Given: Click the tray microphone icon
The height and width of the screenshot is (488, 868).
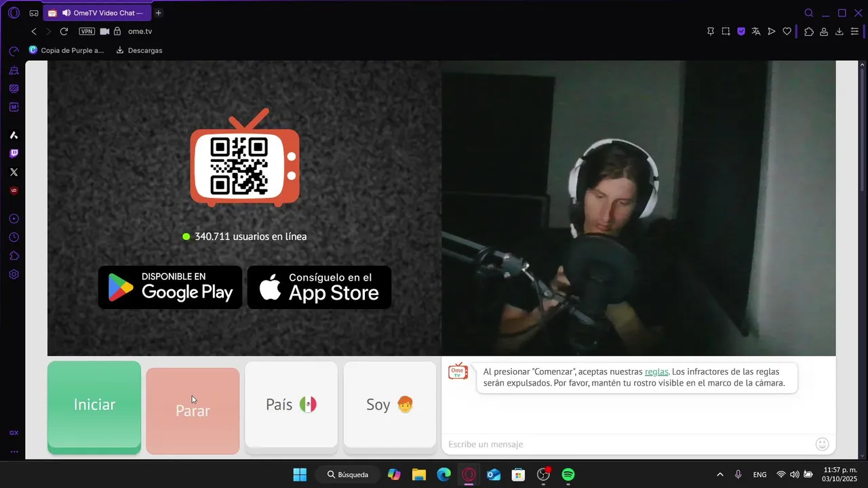Looking at the screenshot, I should pyautogui.click(x=738, y=474).
